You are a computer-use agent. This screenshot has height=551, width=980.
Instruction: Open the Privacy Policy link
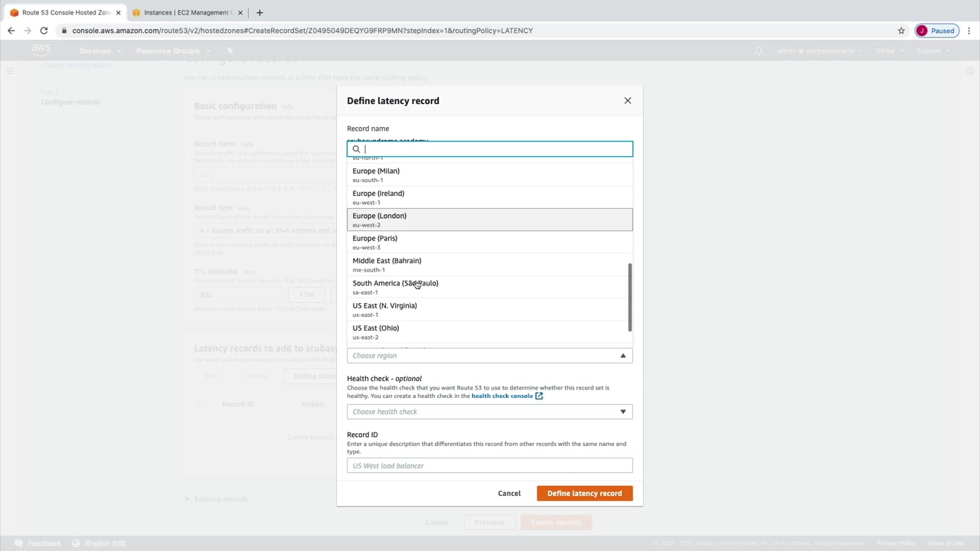[x=896, y=543]
